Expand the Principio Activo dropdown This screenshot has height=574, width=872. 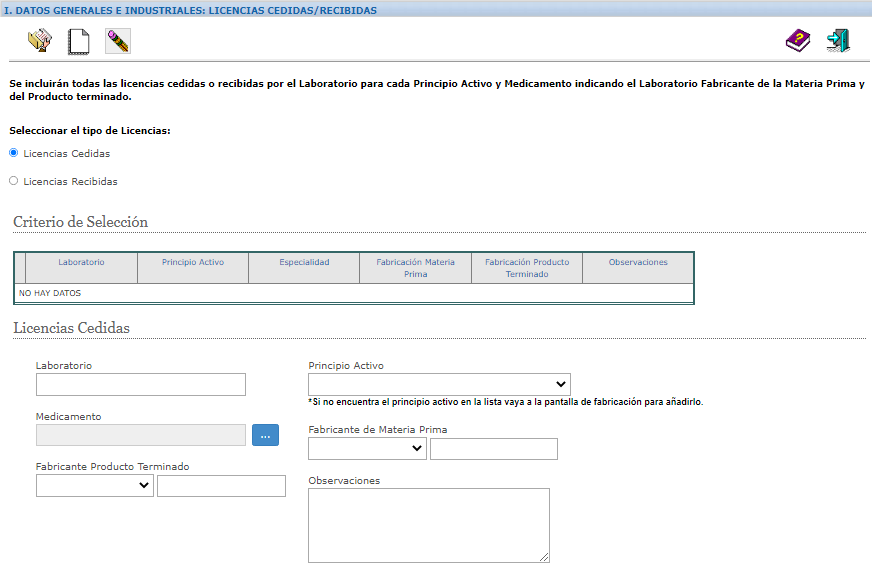point(439,384)
